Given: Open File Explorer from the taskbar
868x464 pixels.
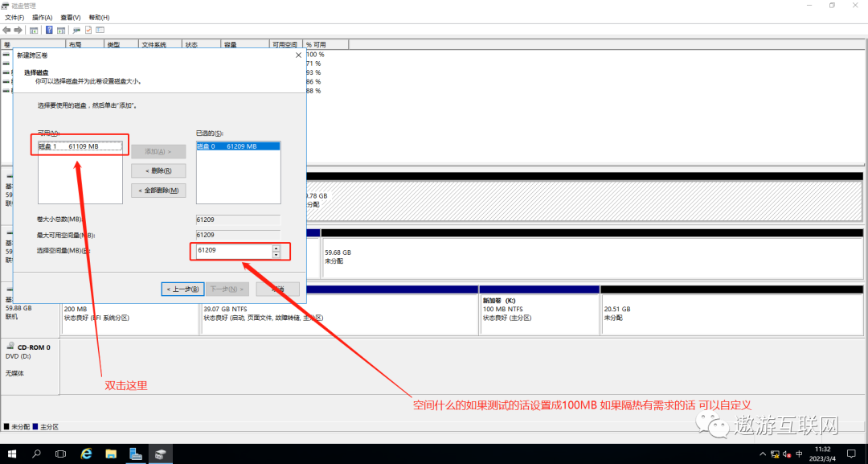Looking at the screenshot, I should point(111,454).
